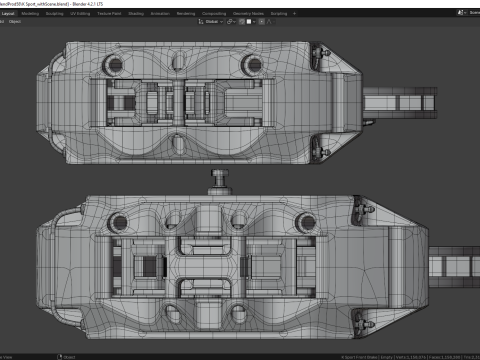The width and height of the screenshot is (480, 360).
Task: Select the bleed screw above lower caliper
Action: (220, 182)
